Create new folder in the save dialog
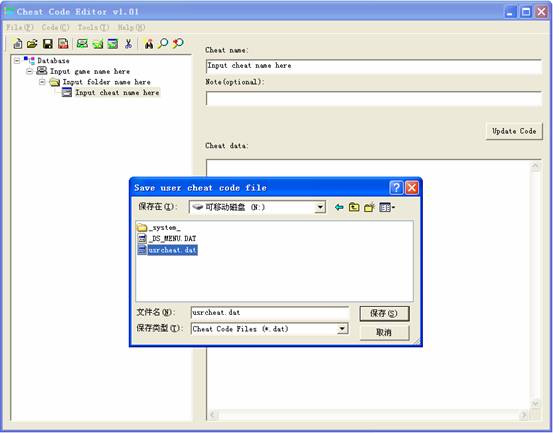The width and height of the screenshot is (553, 433). click(x=369, y=207)
